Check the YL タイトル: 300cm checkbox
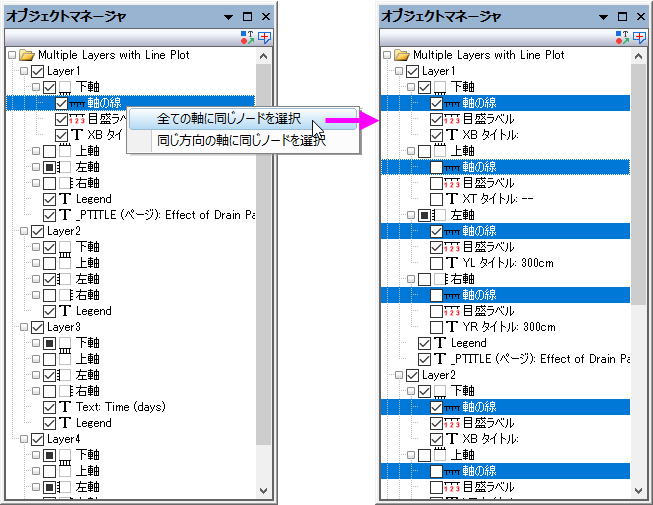The width and height of the screenshot is (653, 505). click(436, 263)
